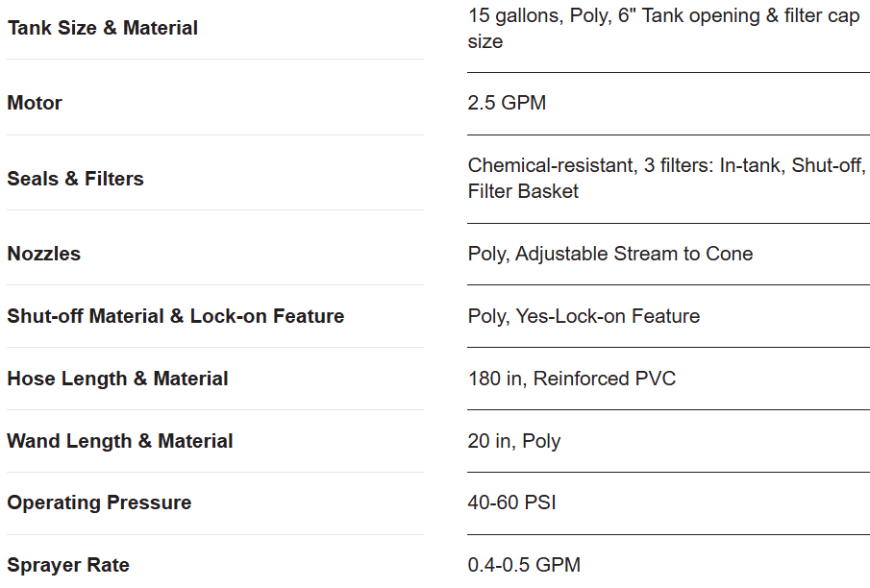Click the 0.4-0.5 GPM sprayer rate value
The width and height of the screenshot is (870, 588).
[x=524, y=565]
